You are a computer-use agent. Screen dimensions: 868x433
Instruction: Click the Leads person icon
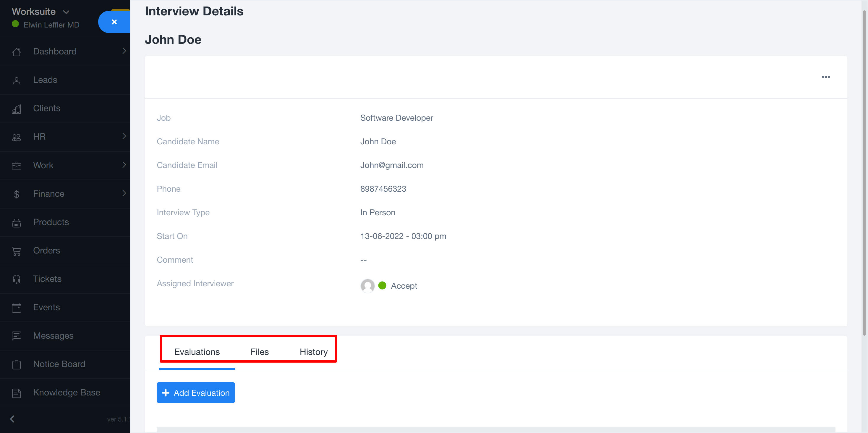tap(16, 80)
